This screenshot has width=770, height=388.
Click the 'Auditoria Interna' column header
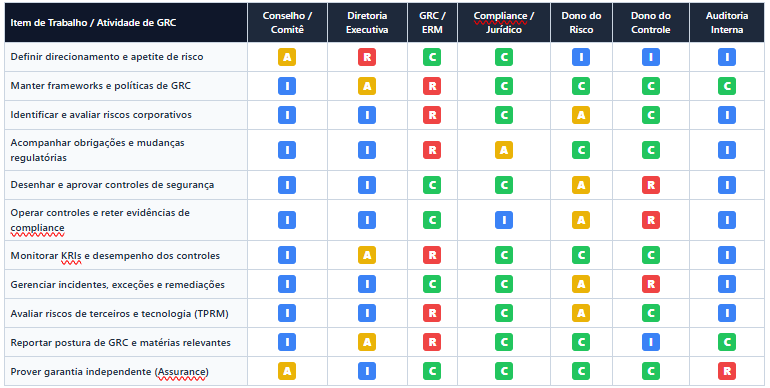pos(727,23)
